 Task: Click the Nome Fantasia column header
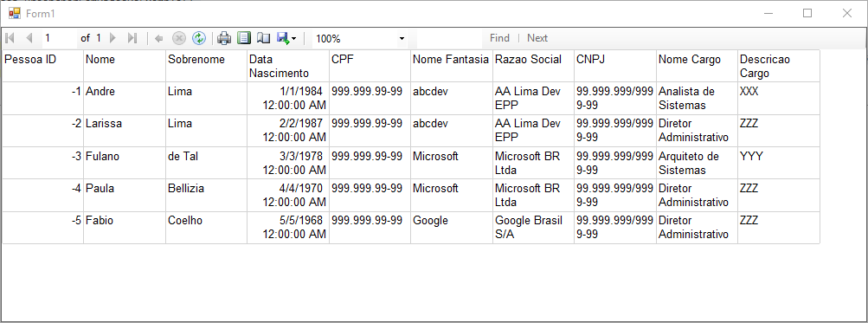click(452, 66)
